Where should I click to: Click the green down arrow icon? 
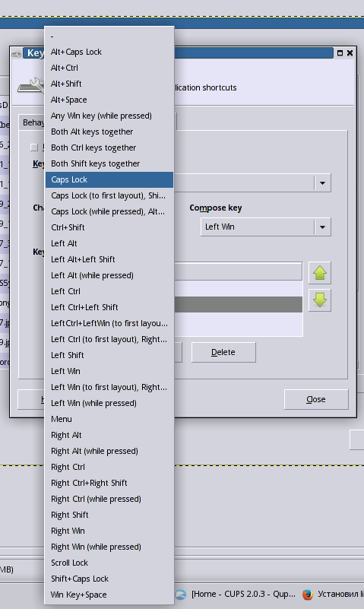[x=320, y=300]
